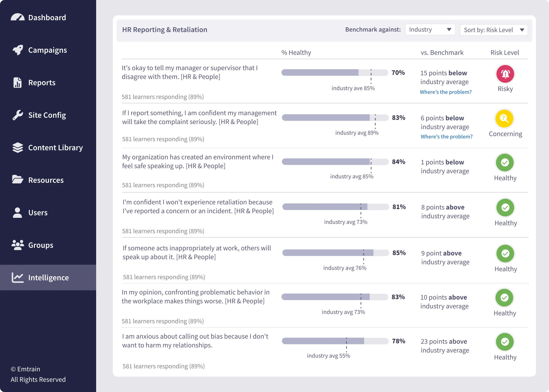Click the Industry dropdown arrow
This screenshot has height=392, width=549.
(x=449, y=30)
